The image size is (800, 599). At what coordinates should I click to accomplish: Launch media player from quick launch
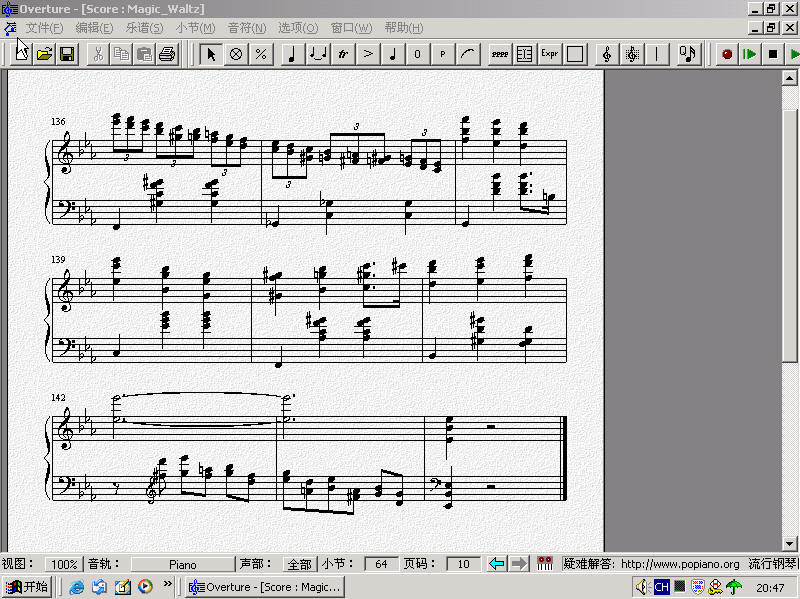pyautogui.click(x=145, y=587)
